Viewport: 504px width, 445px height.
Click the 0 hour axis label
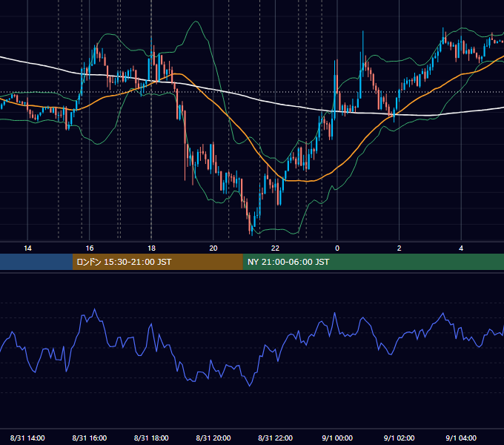[x=337, y=248]
